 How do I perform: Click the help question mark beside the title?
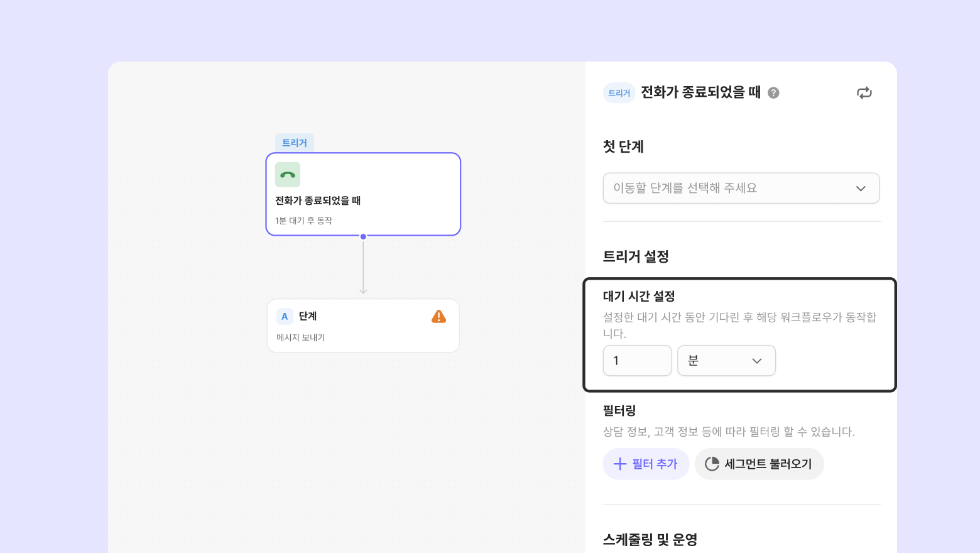[774, 93]
